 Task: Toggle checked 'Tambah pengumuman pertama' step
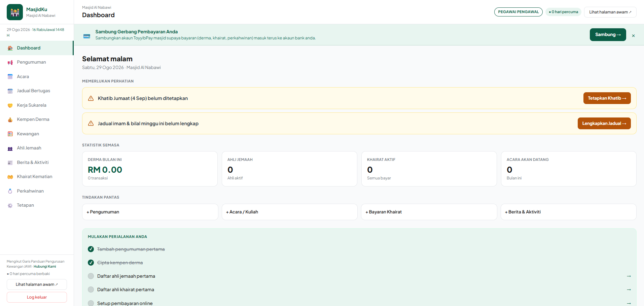[91, 249]
